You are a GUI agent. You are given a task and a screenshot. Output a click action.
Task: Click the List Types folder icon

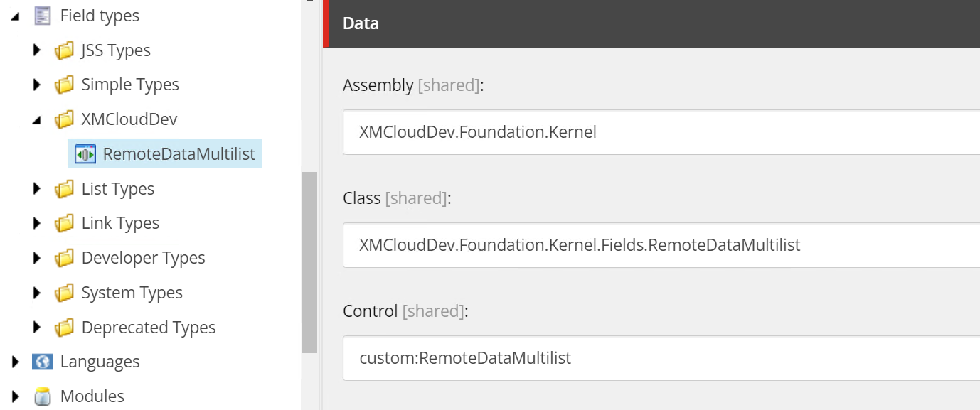[64, 188]
